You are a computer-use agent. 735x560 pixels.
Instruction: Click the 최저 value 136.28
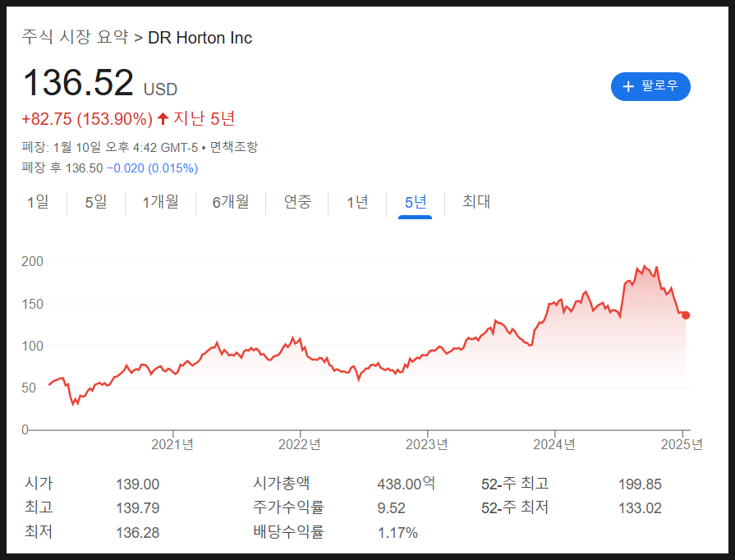(x=137, y=532)
